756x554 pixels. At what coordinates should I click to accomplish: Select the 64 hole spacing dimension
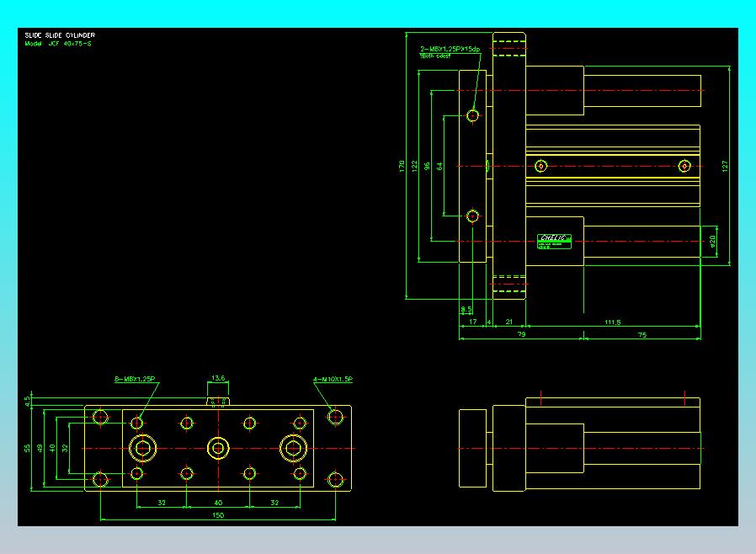439,167
